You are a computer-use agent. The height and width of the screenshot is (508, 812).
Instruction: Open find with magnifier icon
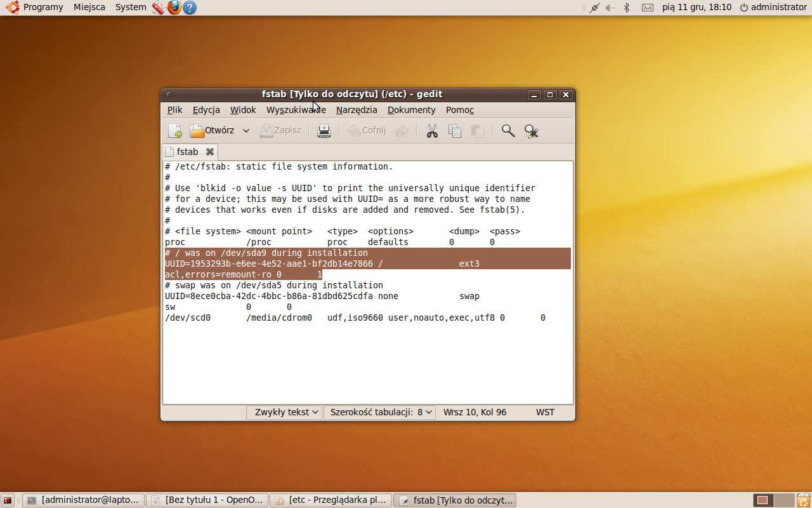click(508, 131)
